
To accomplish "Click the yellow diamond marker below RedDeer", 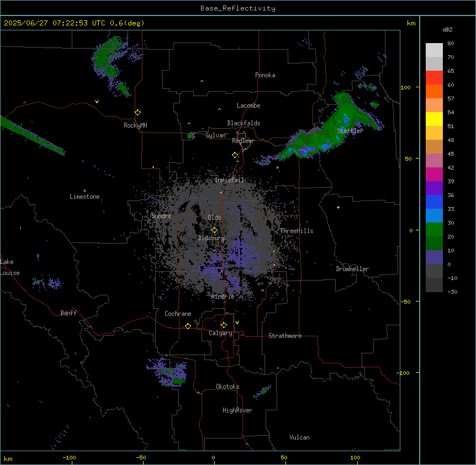I will click(x=235, y=155).
